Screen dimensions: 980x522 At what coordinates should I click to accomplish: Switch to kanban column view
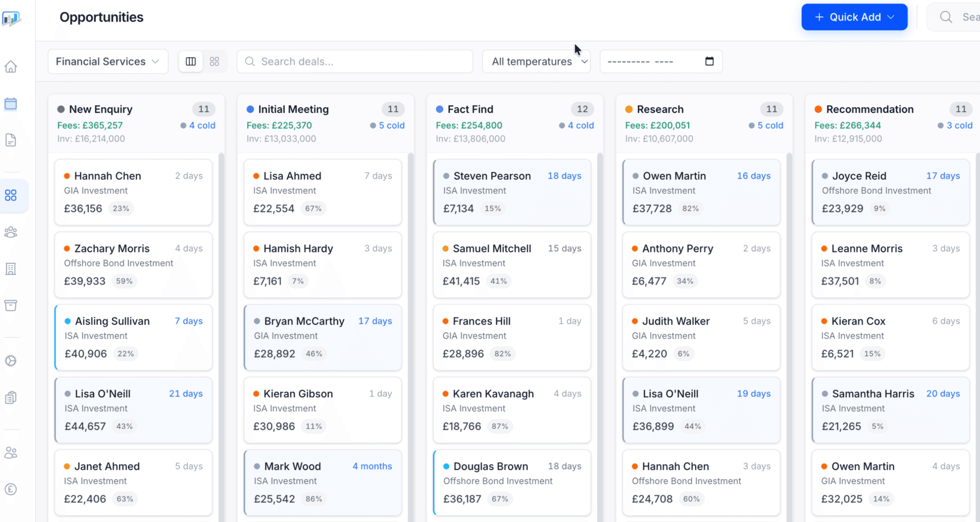pyautogui.click(x=190, y=61)
